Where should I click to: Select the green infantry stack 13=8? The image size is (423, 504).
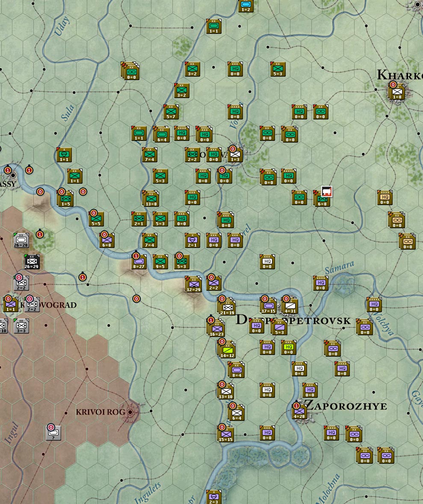[x=151, y=199]
